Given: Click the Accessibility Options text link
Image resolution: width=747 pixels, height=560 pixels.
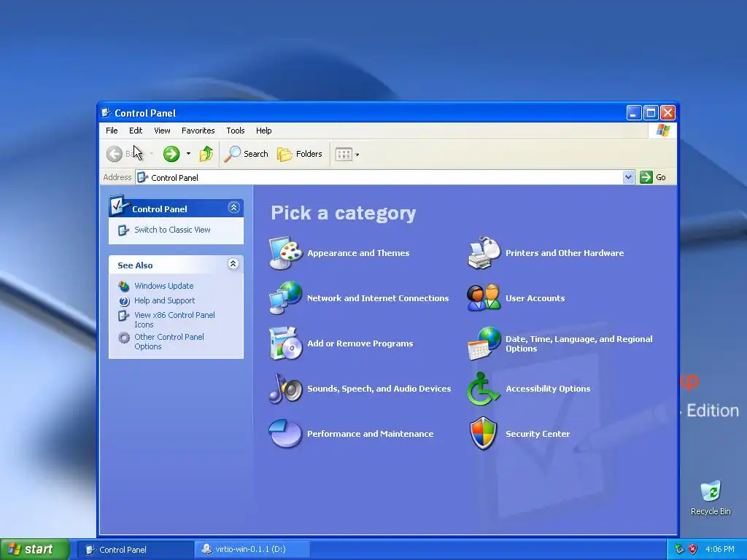Looking at the screenshot, I should pos(548,389).
